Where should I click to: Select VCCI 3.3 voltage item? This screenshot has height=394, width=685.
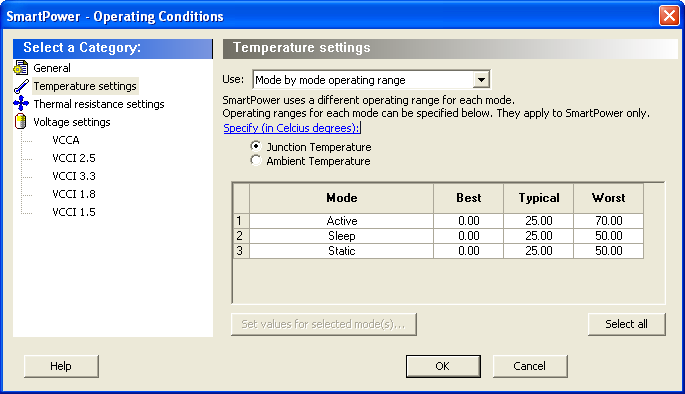[x=73, y=176]
